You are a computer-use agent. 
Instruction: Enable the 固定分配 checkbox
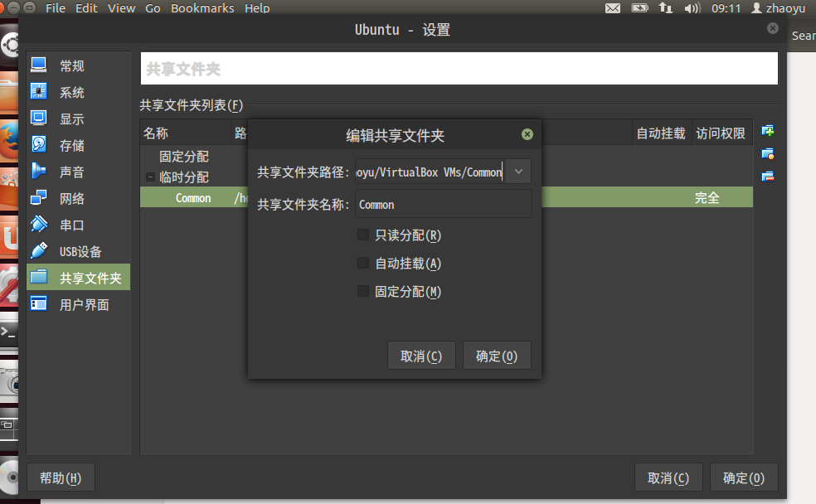362,292
